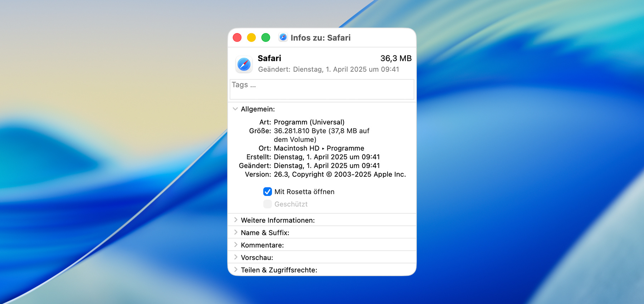Click the Infos zu: Safari window title
This screenshot has width=644, height=304.
pos(321,38)
